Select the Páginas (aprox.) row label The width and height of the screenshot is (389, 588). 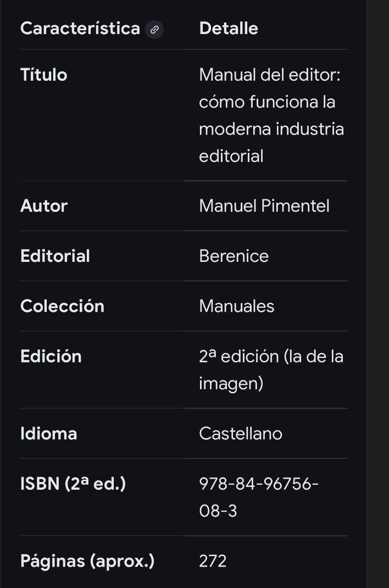[x=87, y=561]
